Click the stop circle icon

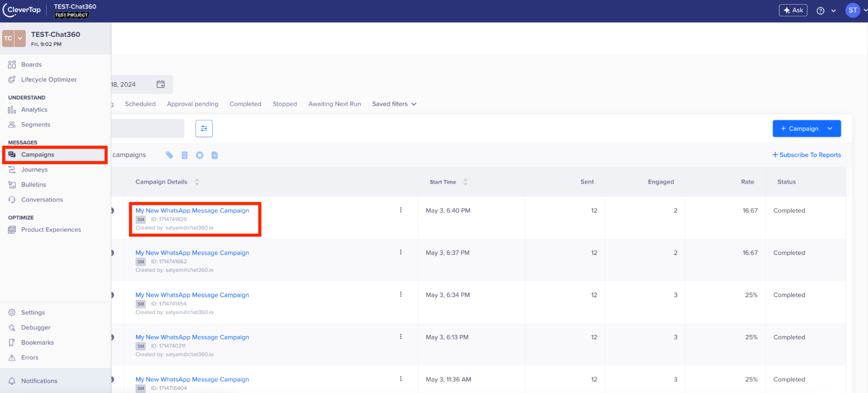199,155
